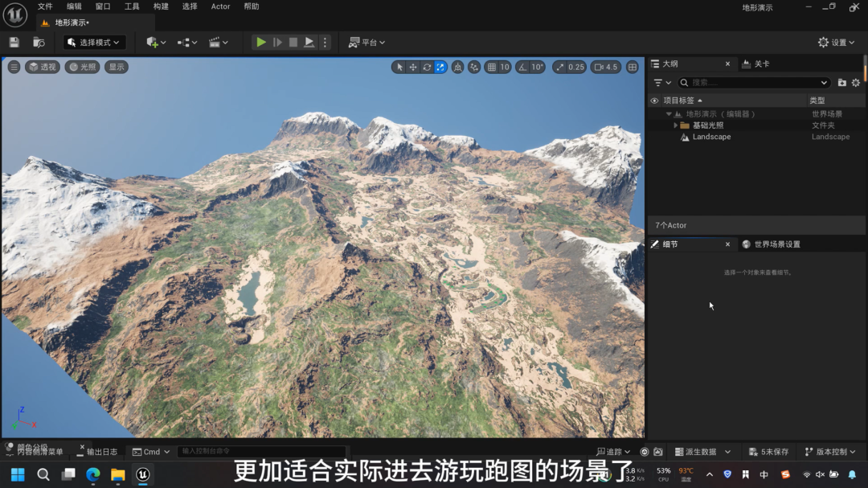Open the 选择 menu

(190, 6)
